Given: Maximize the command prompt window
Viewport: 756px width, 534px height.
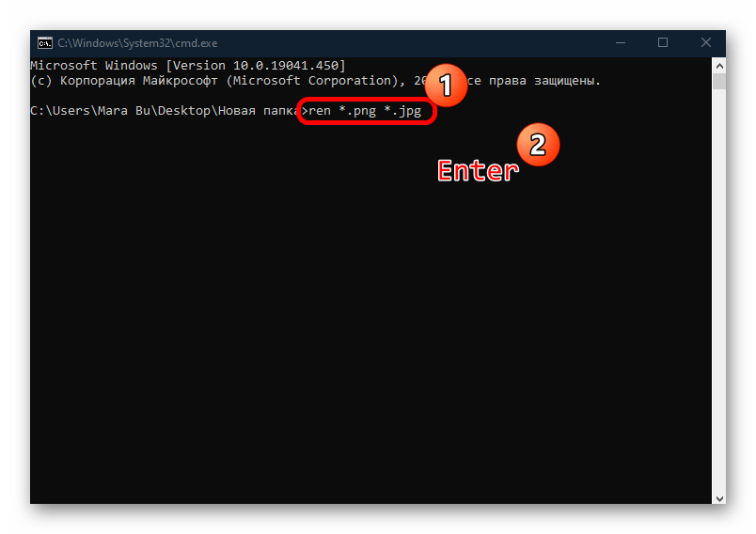Looking at the screenshot, I should 663,43.
